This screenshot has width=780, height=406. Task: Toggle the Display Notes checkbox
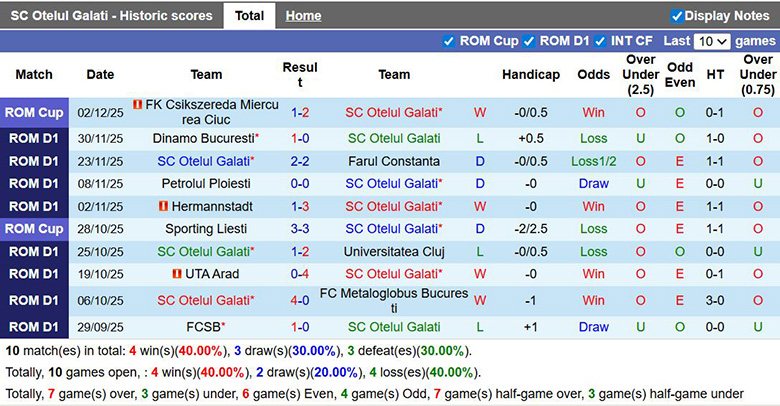point(677,16)
